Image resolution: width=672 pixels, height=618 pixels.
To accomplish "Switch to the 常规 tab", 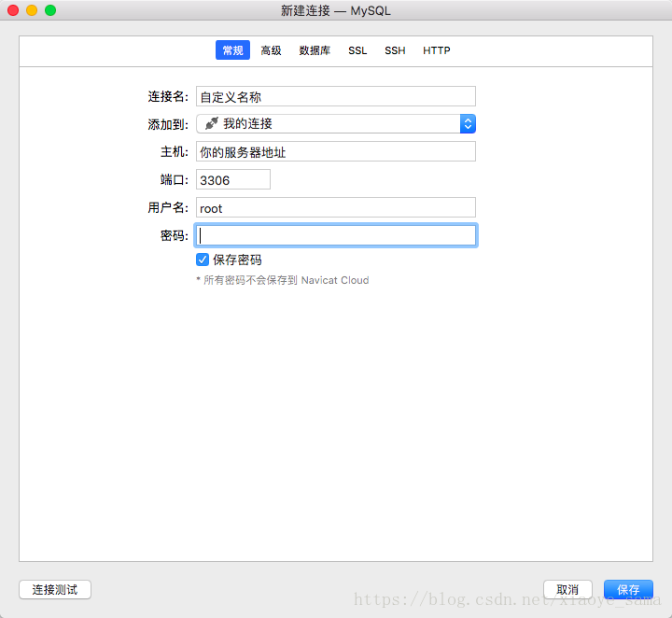I will (232, 50).
